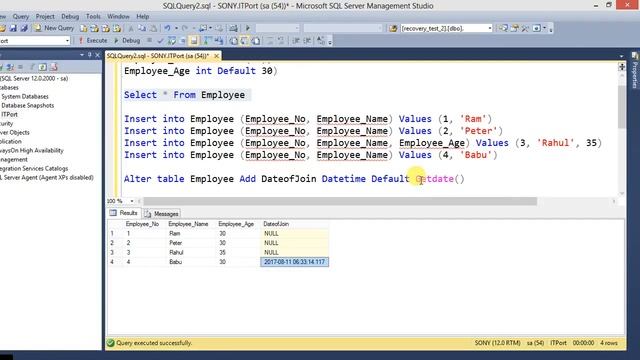
Task: Click the Decrease indent icon
Action: click(296, 41)
